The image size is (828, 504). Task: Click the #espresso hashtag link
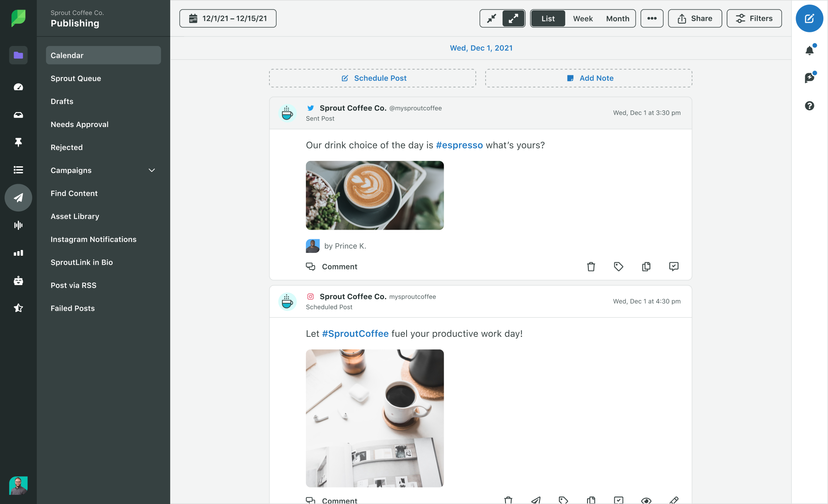[459, 145]
